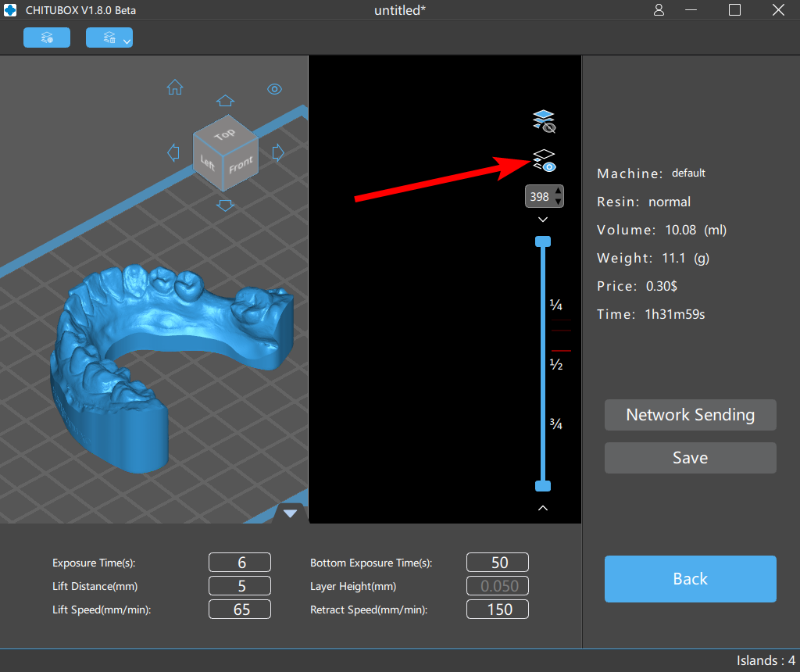This screenshot has height=672, width=800.
Task: Jump to the ½ mark on layer slider
Action: coord(555,364)
